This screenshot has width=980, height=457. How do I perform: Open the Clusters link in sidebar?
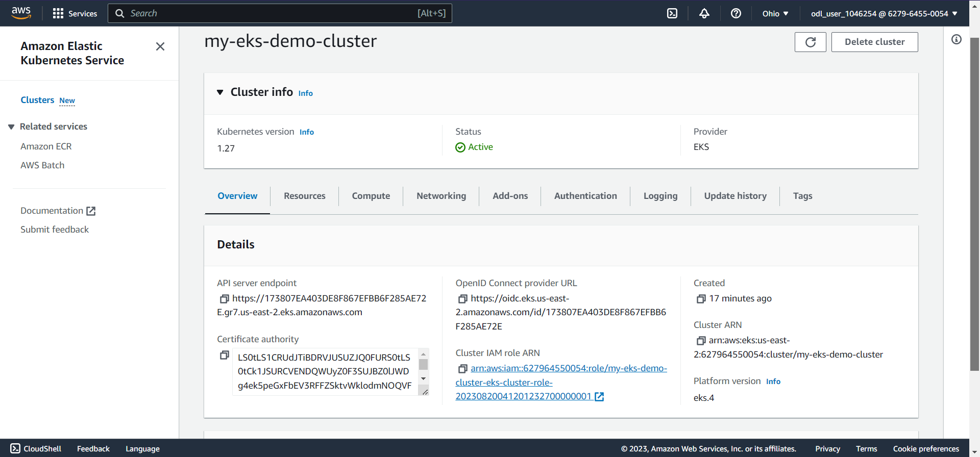click(37, 100)
